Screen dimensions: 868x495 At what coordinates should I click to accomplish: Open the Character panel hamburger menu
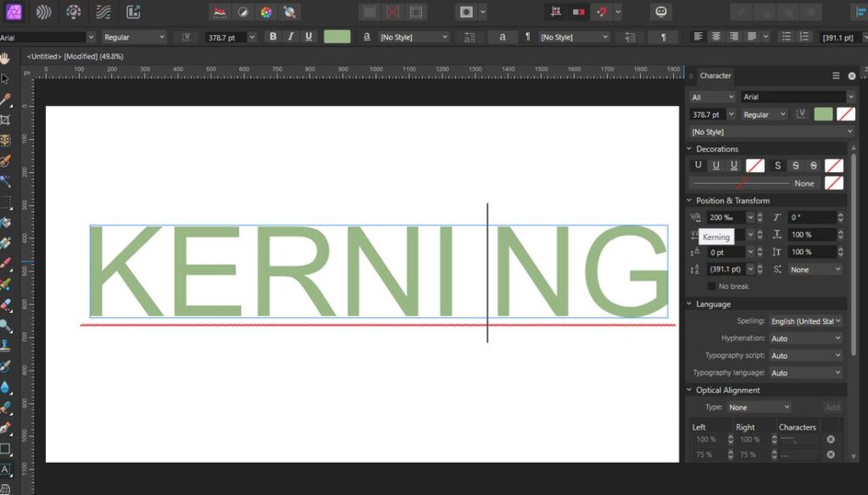(836, 76)
